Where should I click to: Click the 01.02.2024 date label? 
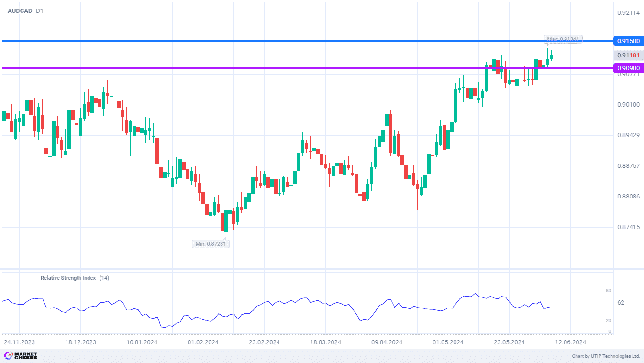(x=203, y=342)
